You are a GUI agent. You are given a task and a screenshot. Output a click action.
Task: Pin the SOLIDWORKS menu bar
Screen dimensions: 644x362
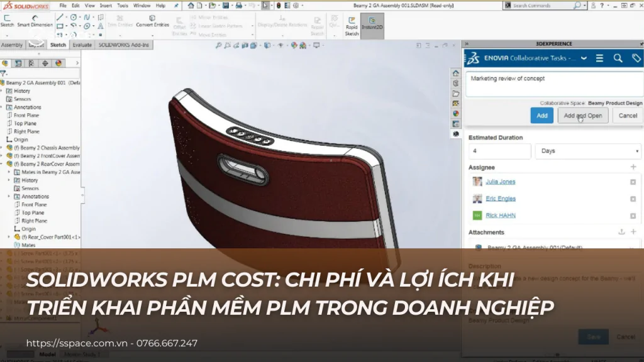click(176, 6)
